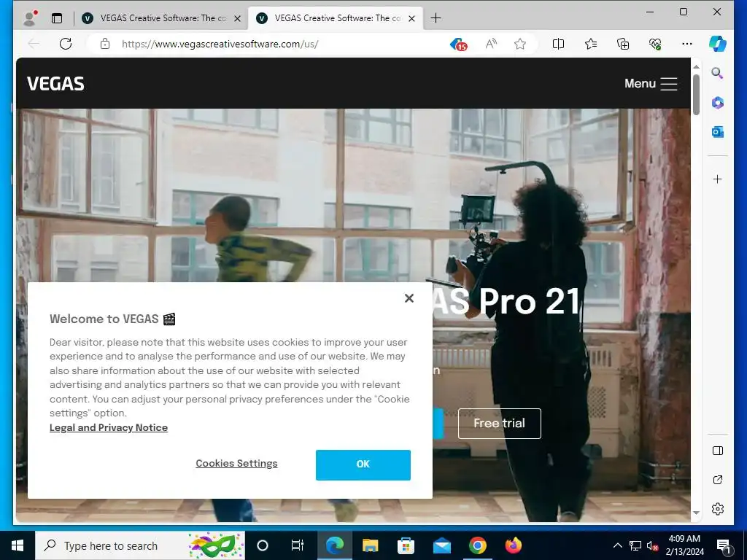Open Mail app from taskbar
This screenshot has height=560, width=747.
pos(441,545)
